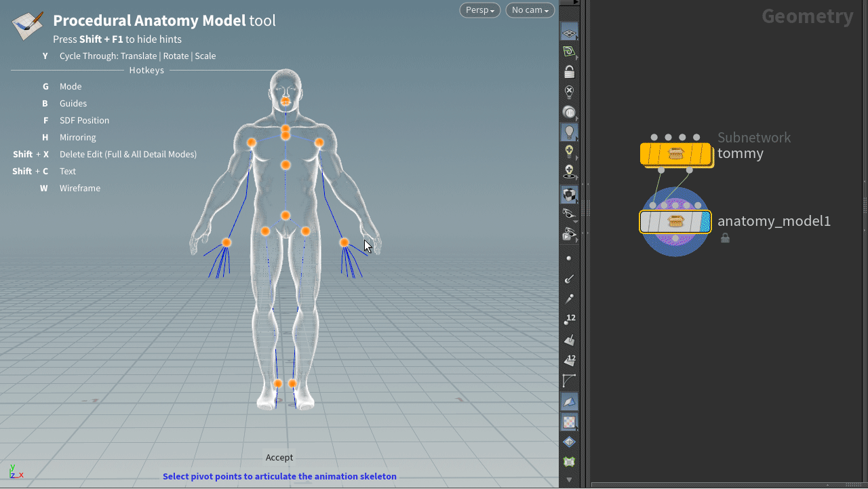Click the head pivot point on skeleton
868x489 pixels.
coord(285,100)
